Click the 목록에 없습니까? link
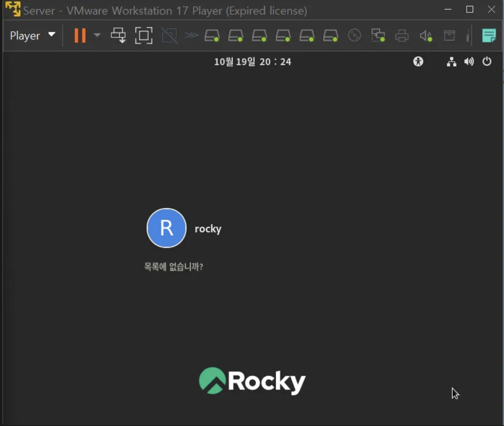The height and width of the screenshot is (426, 504). pos(174,266)
